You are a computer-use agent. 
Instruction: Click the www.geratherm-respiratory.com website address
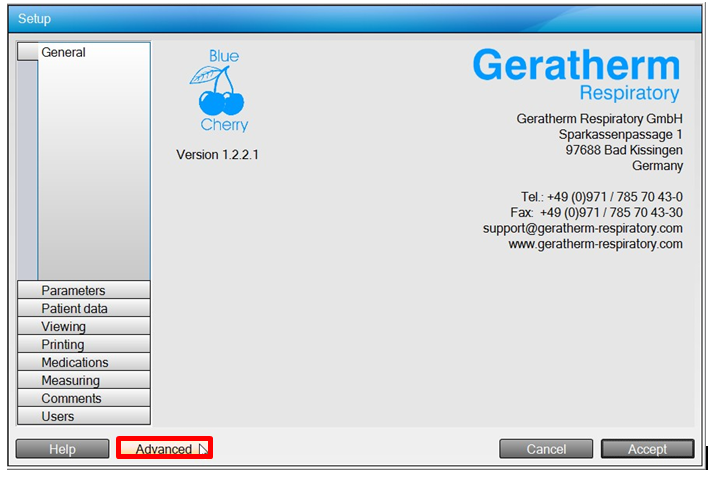(x=595, y=244)
